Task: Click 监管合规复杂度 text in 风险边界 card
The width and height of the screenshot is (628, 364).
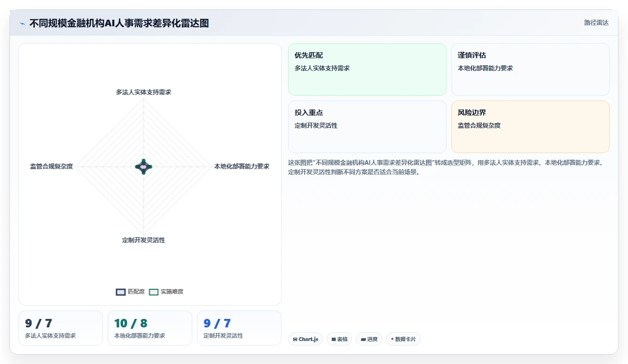Action: [479, 125]
